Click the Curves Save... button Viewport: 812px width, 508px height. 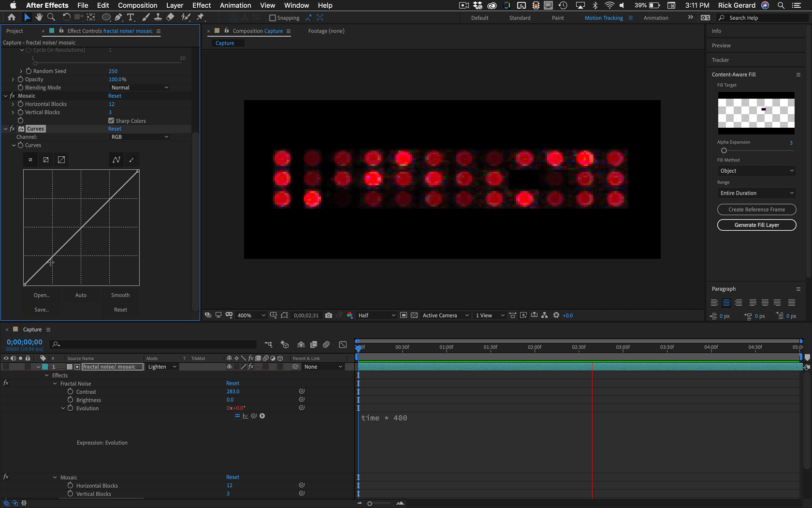point(42,310)
